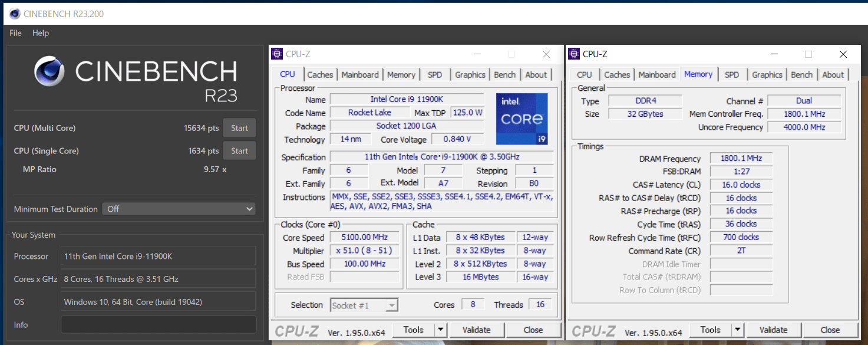Switch to Graphics tab in right CPU-Z window
868x345 pixels.
(767, 75)
